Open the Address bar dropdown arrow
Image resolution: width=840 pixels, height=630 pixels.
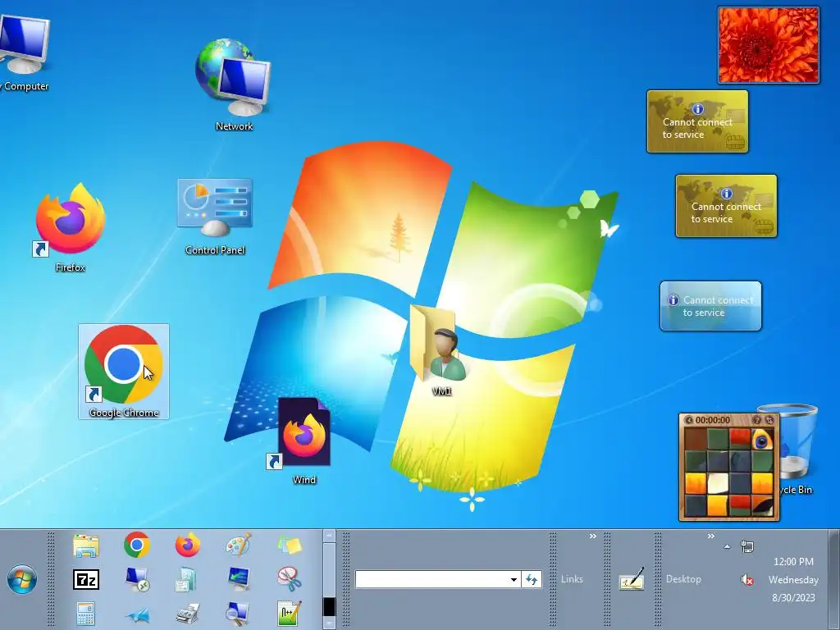point(514,580)
